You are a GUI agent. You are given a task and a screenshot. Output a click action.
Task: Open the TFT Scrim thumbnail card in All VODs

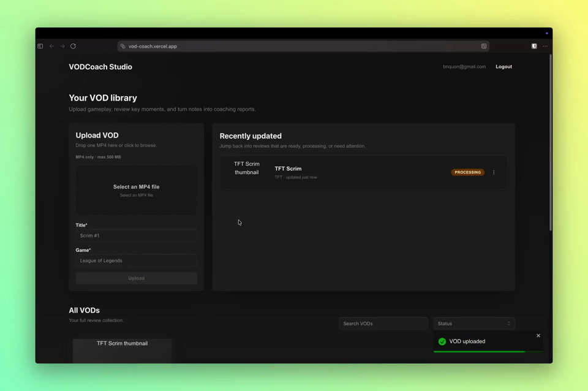coord(123,351)
